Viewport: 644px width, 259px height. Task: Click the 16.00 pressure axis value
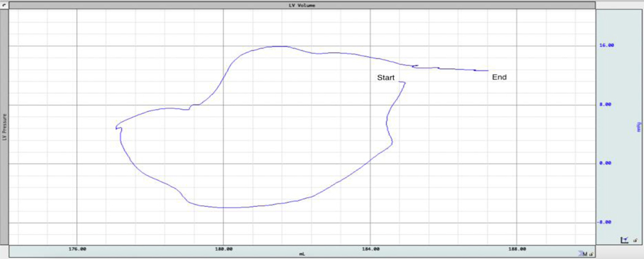pos(607,46)
